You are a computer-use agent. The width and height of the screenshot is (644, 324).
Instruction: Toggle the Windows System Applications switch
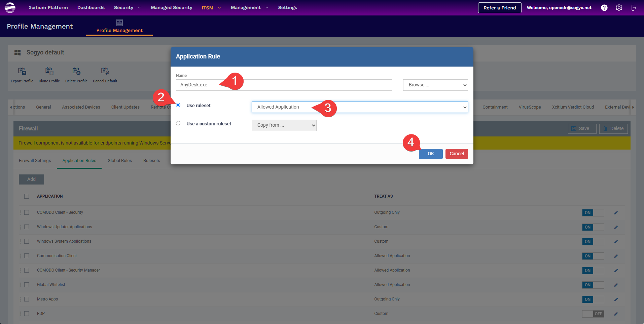[x=593, y=242]
